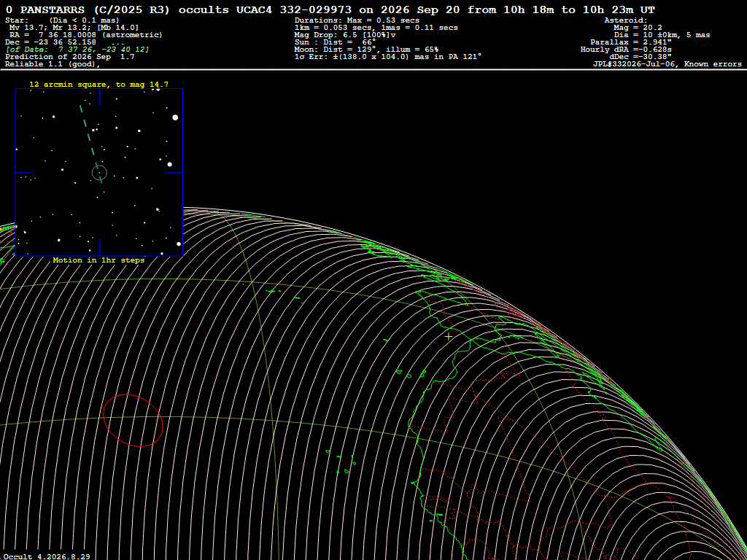Viewport: 747px width, 560px height.
Task: Click the "Motion in 1hr steps" caption
Action: [98, 260]
